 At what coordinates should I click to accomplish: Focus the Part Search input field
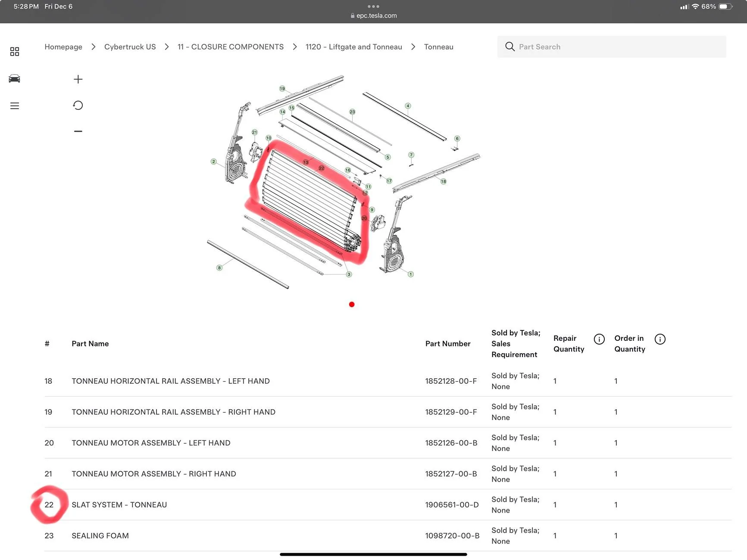click(x=612, y=47)
